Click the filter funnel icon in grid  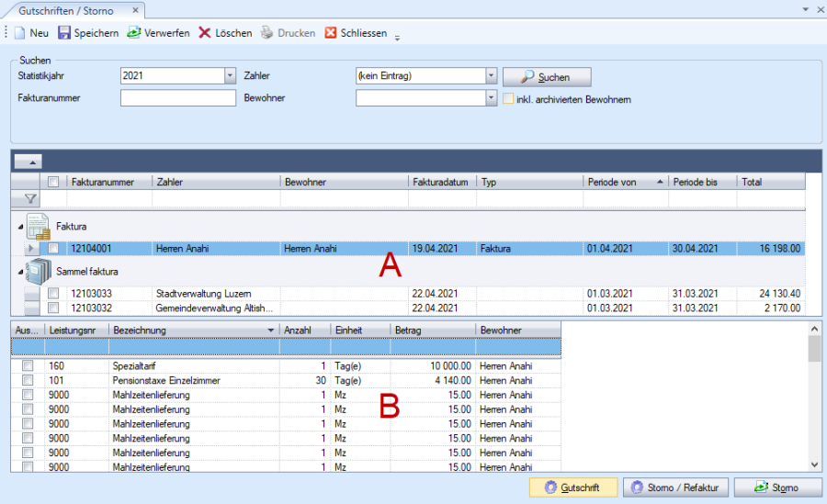[x=30, y=198]
